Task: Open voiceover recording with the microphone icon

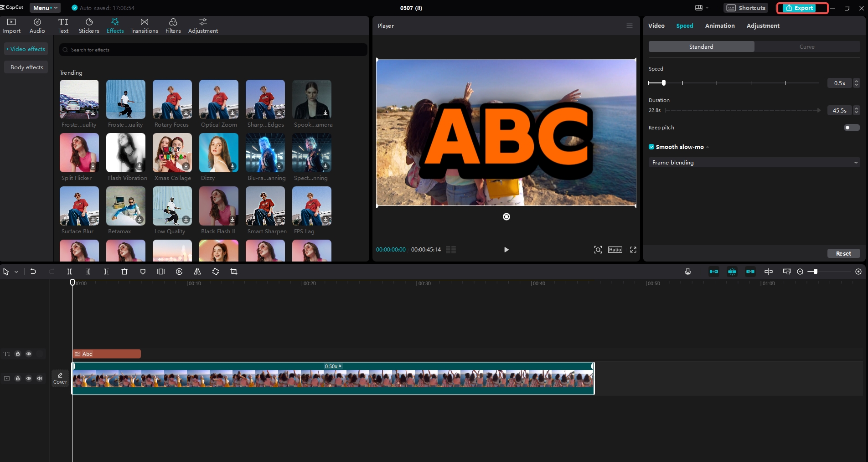Action: coord(687,271)
